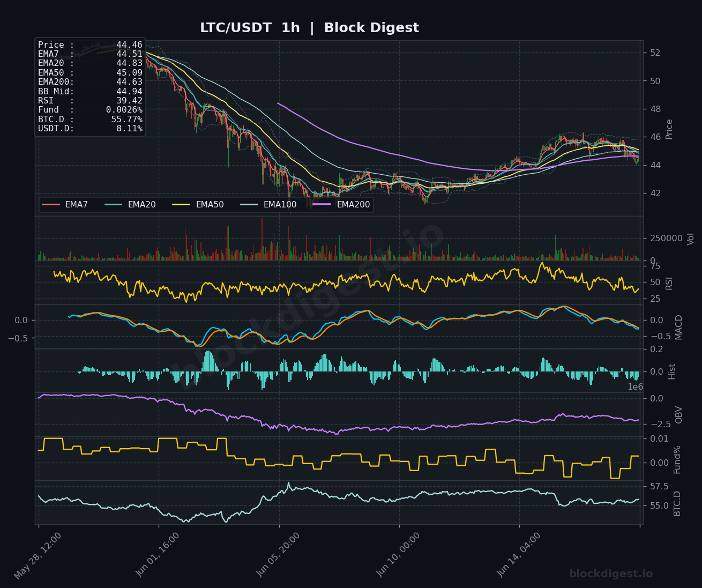The width and height of the screenshot is (702, 588).
Task: Click the RSI panel axis label
Action: click(669, 283)
